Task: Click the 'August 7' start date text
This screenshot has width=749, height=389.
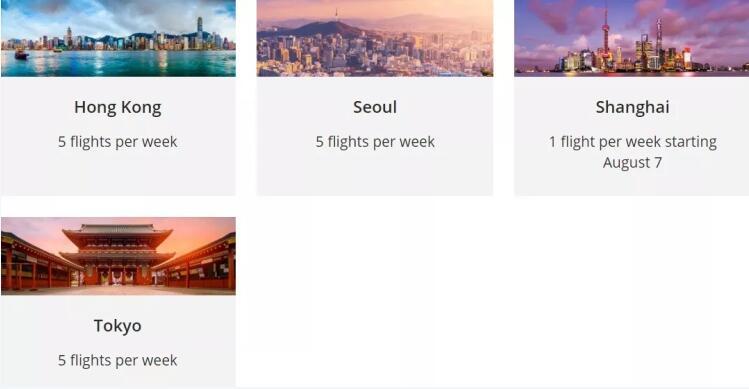Action: click(x=632, y=163)
